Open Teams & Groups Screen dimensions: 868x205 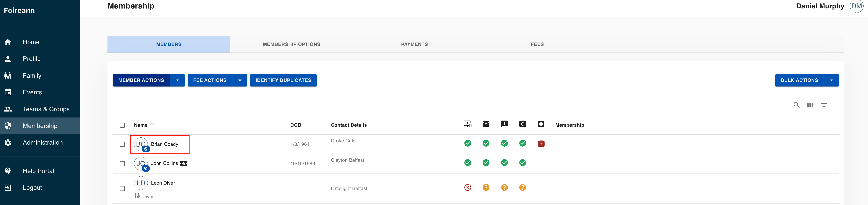[40, 109]
